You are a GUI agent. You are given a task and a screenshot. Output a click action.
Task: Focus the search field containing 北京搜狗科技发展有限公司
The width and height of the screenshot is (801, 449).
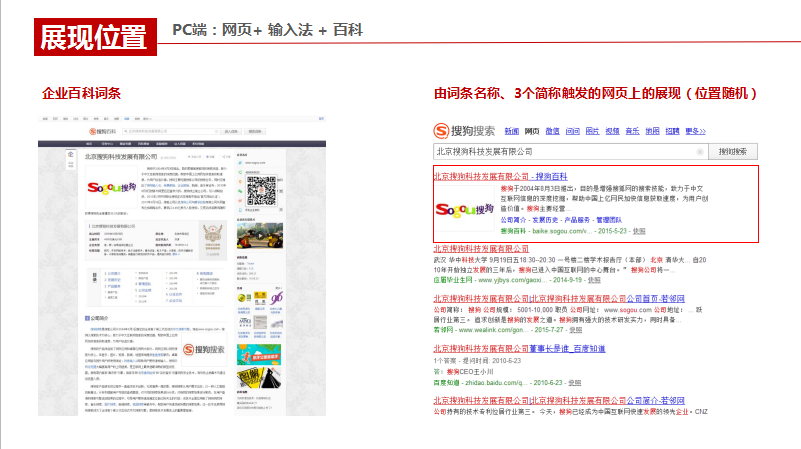(571, 152)
